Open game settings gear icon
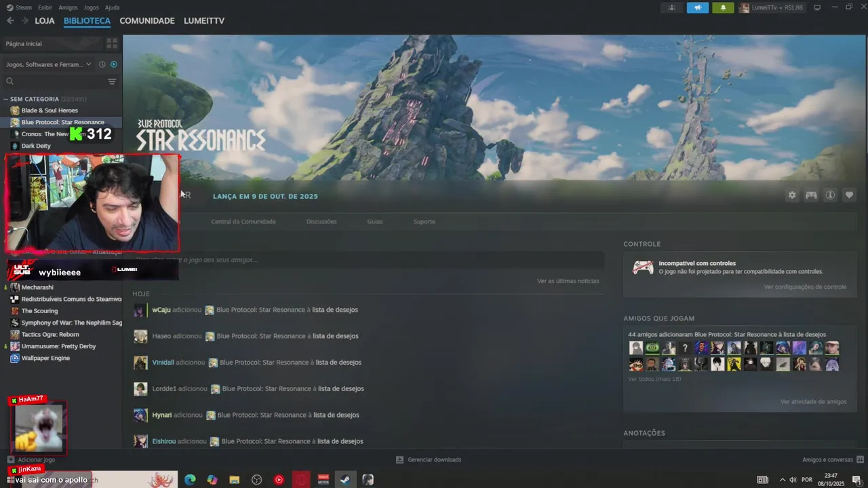The image size is (868, 488). coord(791,195)
